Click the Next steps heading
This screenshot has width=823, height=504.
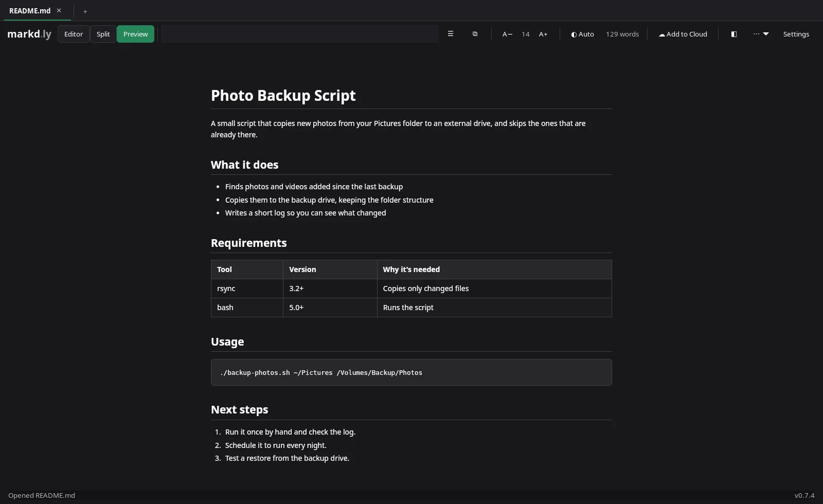coord(239,410)
